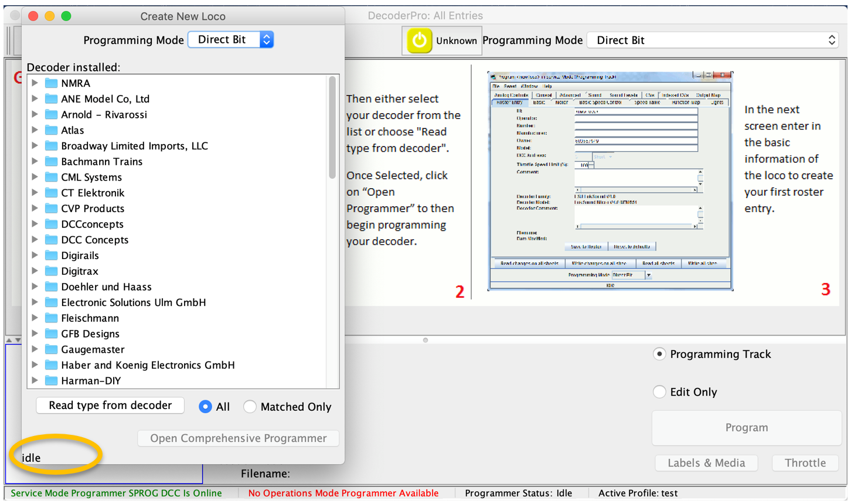Expand the Electronic Solutions Ulm GmbH node
This screenshot has width=851, height=504.
pos(35,302)
